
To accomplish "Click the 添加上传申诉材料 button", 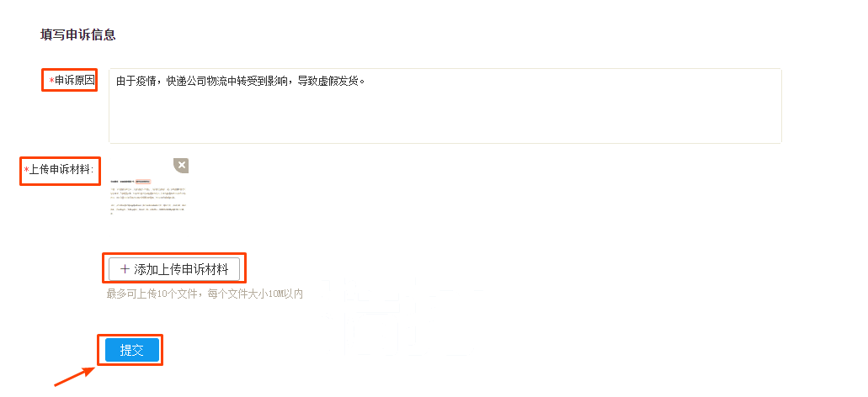I will (174, 270).
